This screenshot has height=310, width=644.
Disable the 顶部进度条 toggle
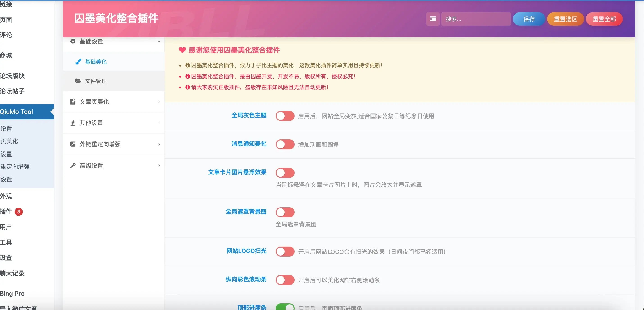click(x=285, y=307)
